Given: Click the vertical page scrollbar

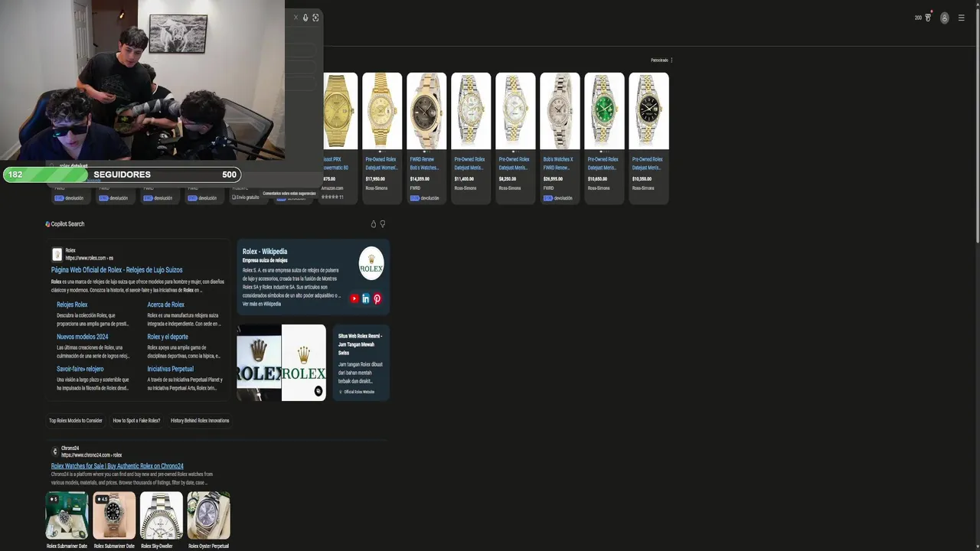Looking at the screenshot, I should point(976,126).
